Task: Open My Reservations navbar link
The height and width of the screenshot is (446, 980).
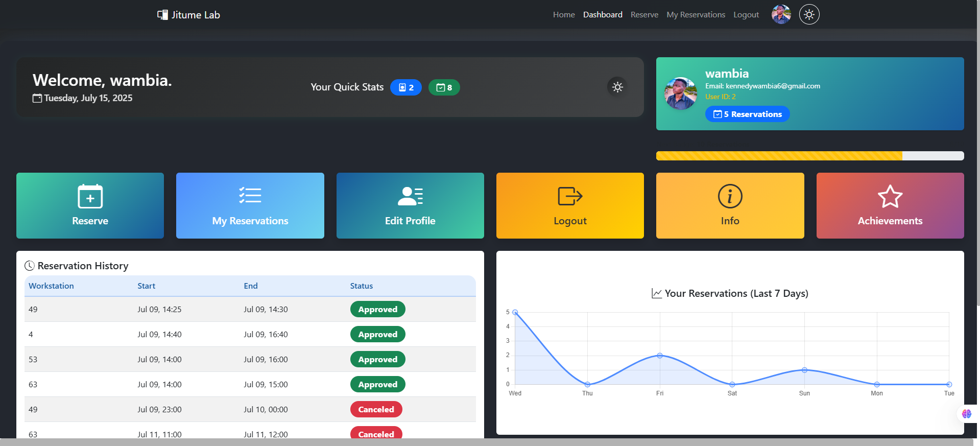Action: pos(696,15)
